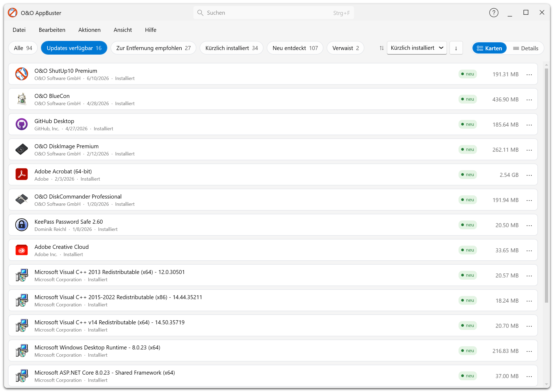Click the sort arrows icon beside the sort dropdown
This screenshot has width=554, height=392.
(x=381, y=48)
